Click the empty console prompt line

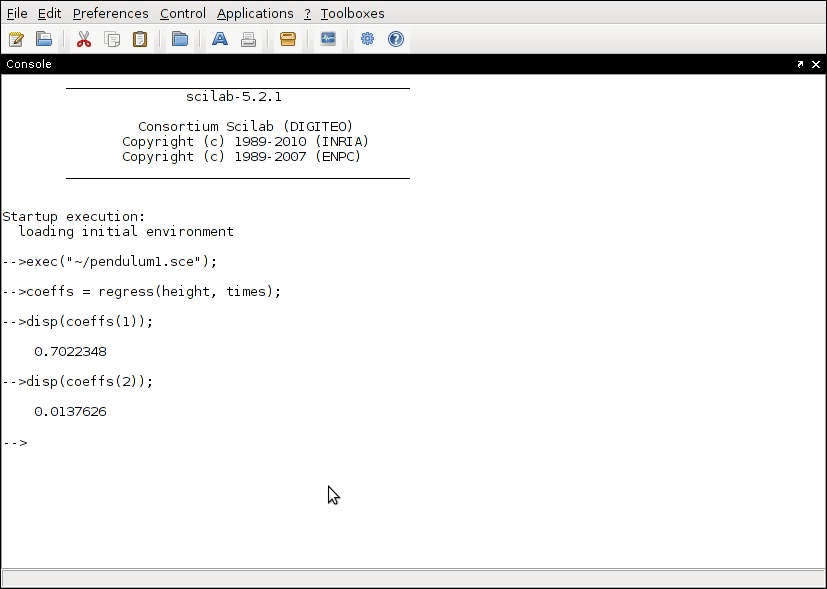tap(200, 442)
